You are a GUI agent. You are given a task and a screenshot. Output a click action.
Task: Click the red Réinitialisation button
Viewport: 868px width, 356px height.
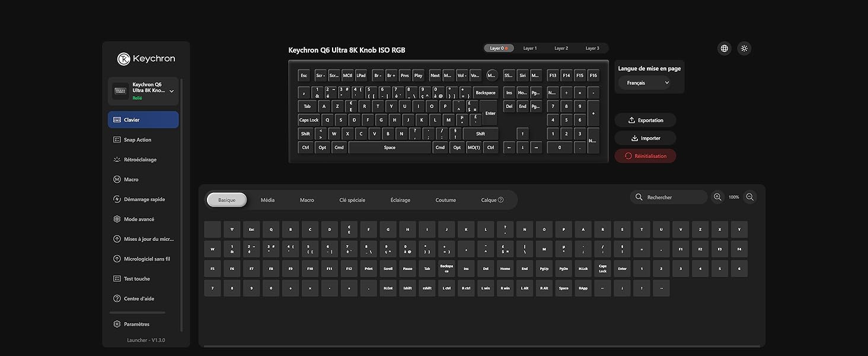point(645,156)
